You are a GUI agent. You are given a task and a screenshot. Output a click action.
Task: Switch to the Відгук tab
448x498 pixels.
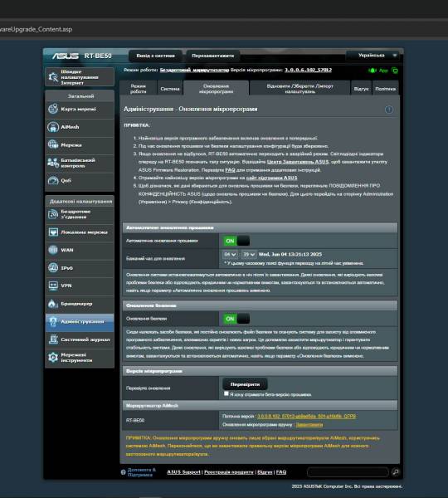(x=361, y=89)
